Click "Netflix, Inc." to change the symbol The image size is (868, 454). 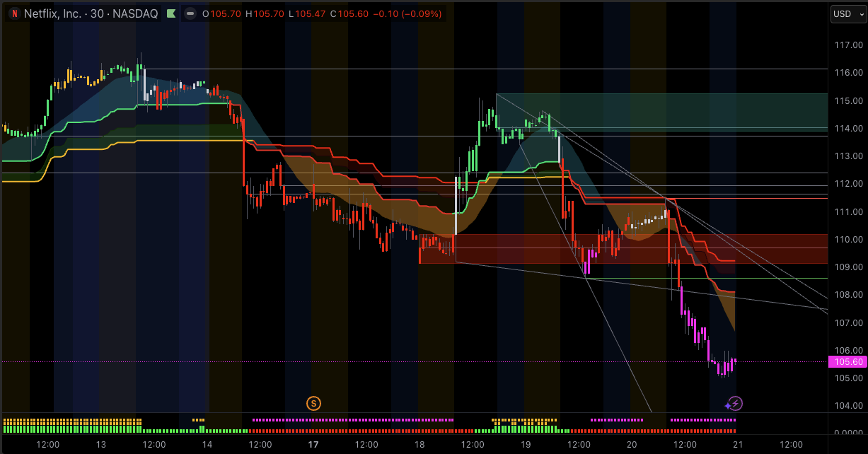pyautogui.click(x=53, y=13)
